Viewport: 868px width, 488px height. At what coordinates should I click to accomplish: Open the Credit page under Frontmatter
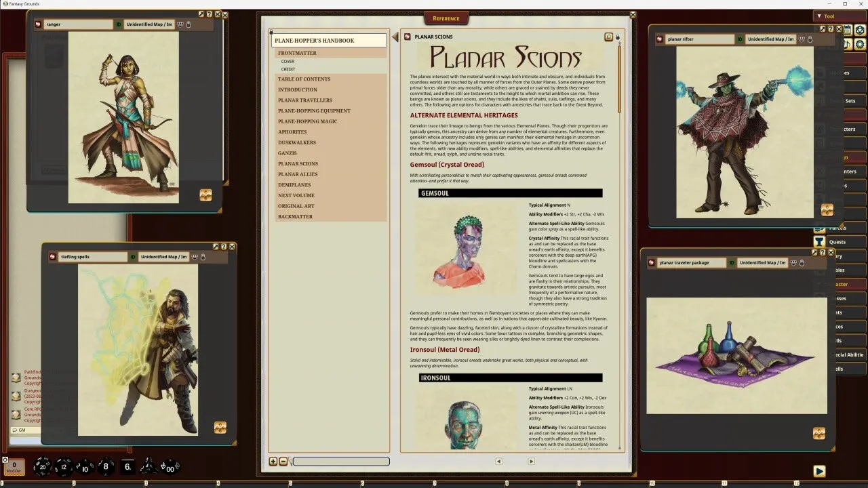tap(288, 69)
